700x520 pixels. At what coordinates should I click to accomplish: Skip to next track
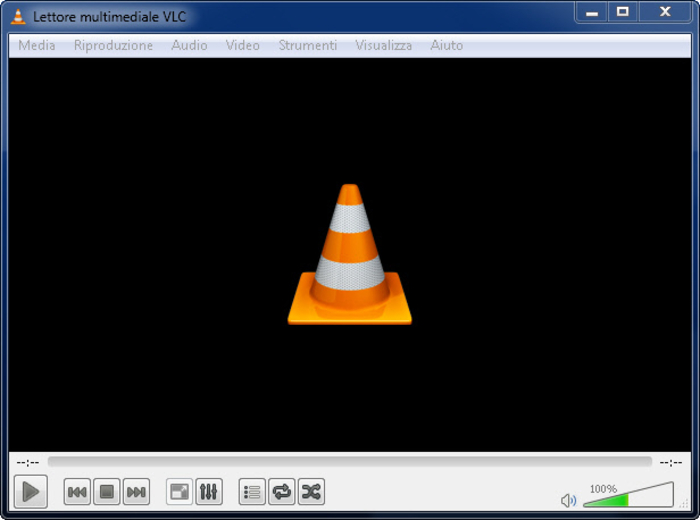(136, 492)
